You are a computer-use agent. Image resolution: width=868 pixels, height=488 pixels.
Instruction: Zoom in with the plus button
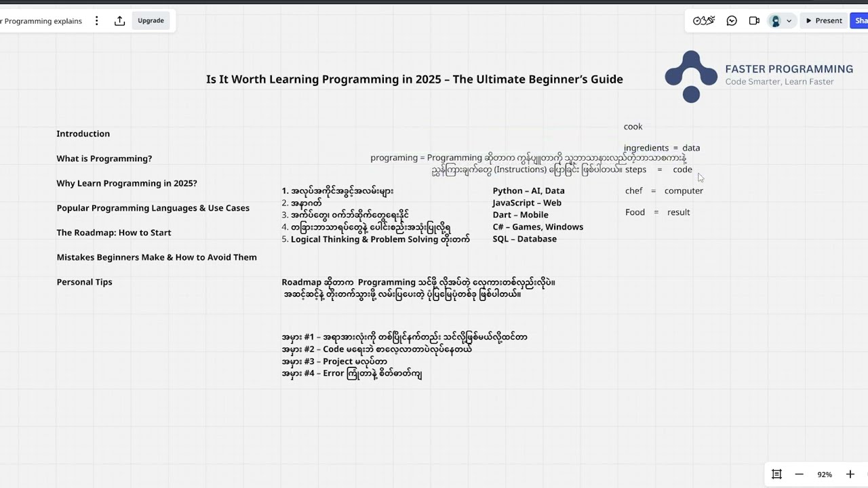(x=850, y=474)
